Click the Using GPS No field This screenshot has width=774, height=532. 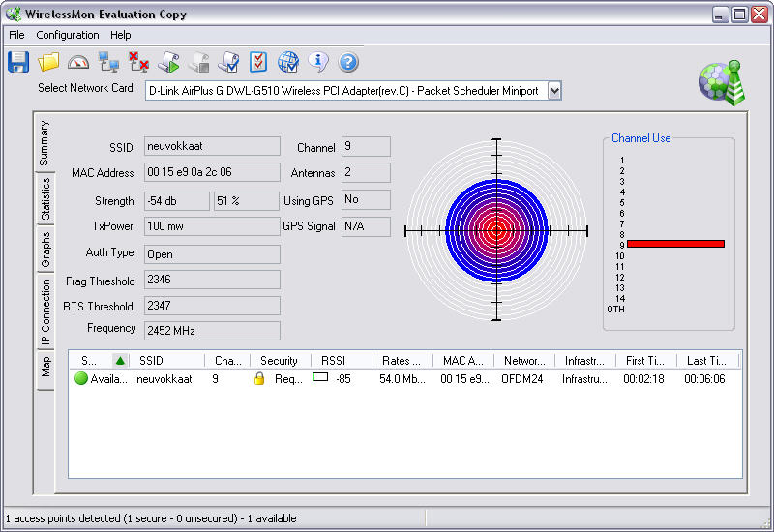(x=367, y=199)
